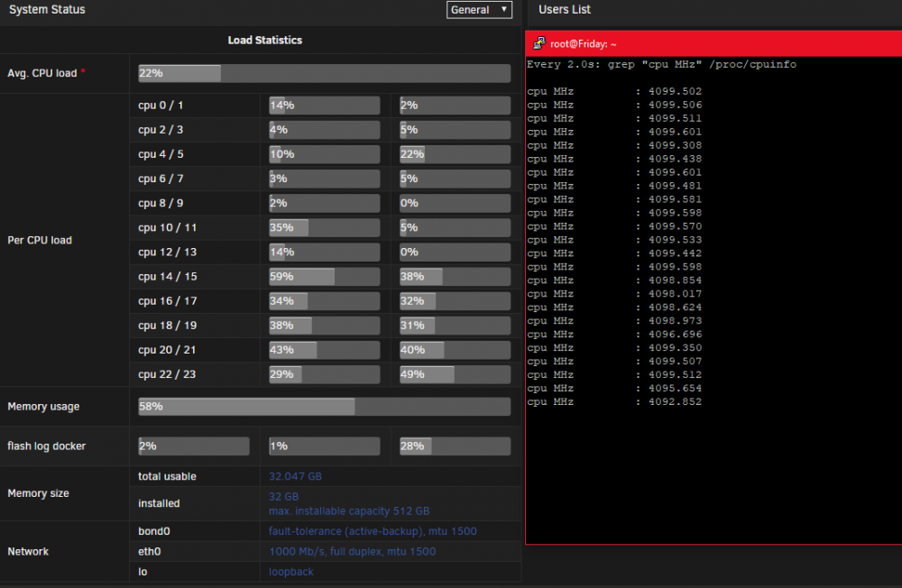Click the loopback value for lo

click(291, 572)
